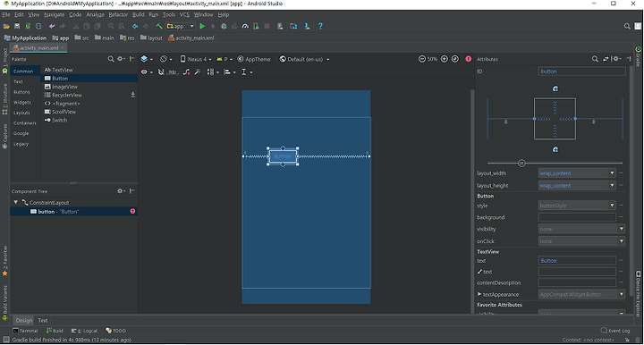Toggle Autoconnect magnet icon
644x345 pixels.
click(161, 72)
